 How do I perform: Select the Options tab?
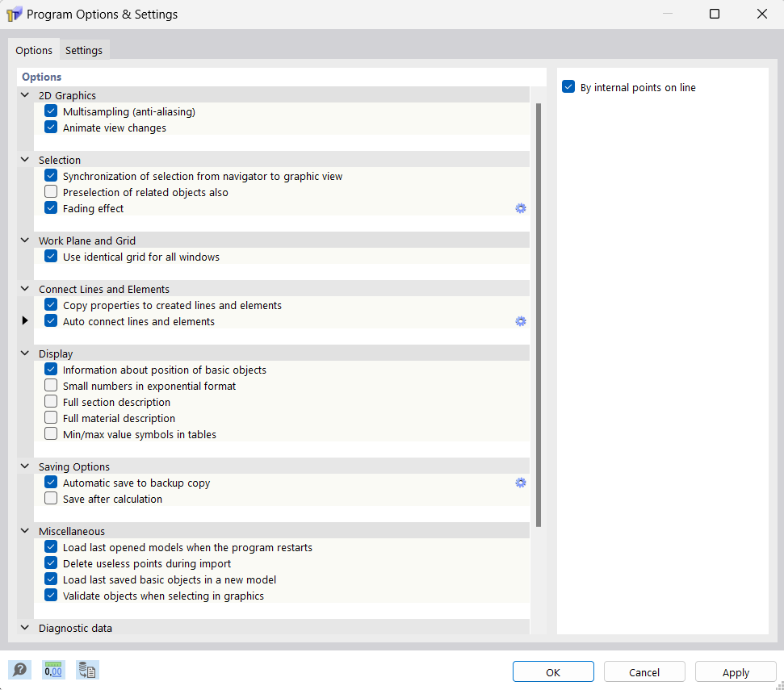point(34,49)
